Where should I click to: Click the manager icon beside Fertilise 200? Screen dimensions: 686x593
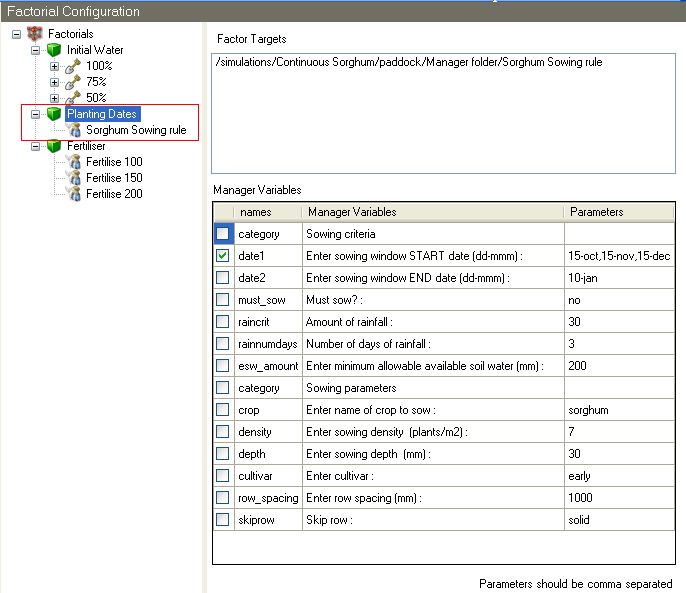[x=74, y=194]
